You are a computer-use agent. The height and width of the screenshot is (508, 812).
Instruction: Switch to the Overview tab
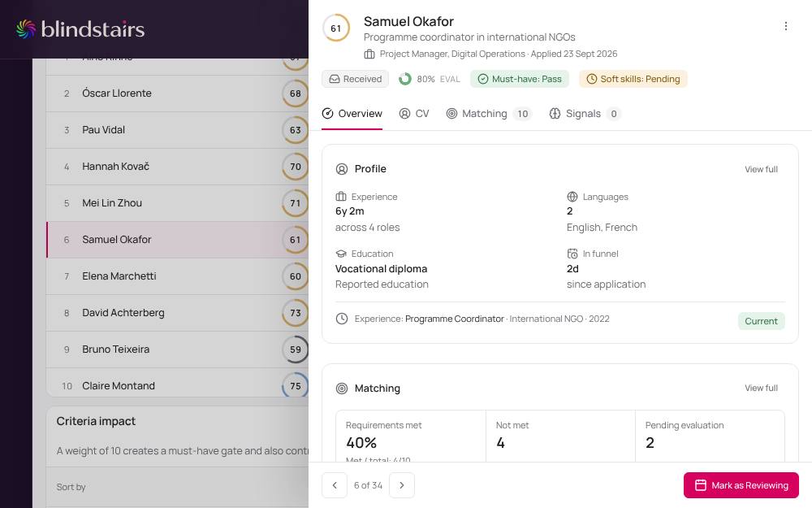[352, 114]
